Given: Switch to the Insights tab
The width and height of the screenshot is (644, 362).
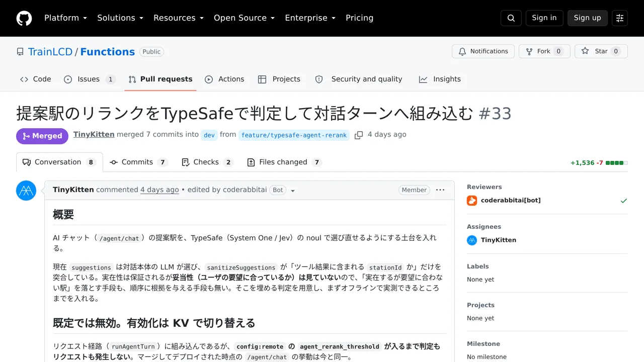Looking at the screenshot, I should [440, 79].
